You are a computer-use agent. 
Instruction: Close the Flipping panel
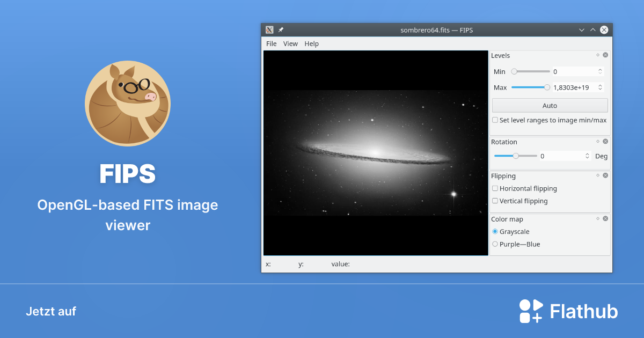605,175
